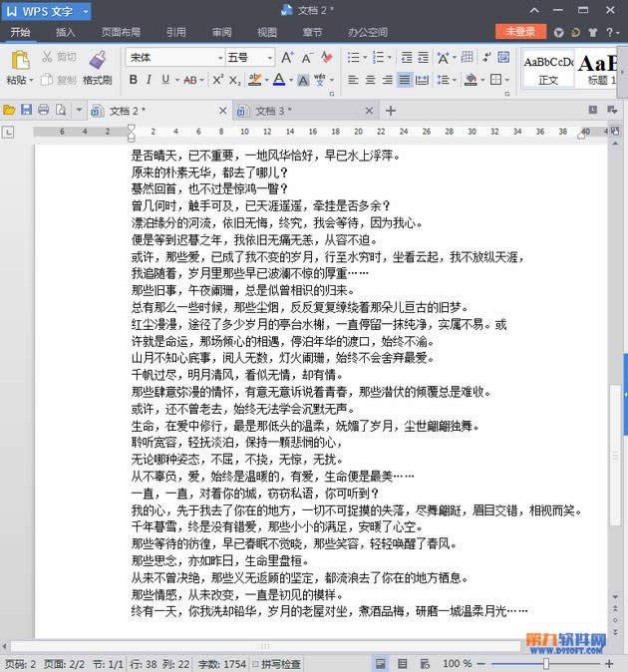
Task: Click the Paste clipboard icon
Action: (x=20, y=60)
